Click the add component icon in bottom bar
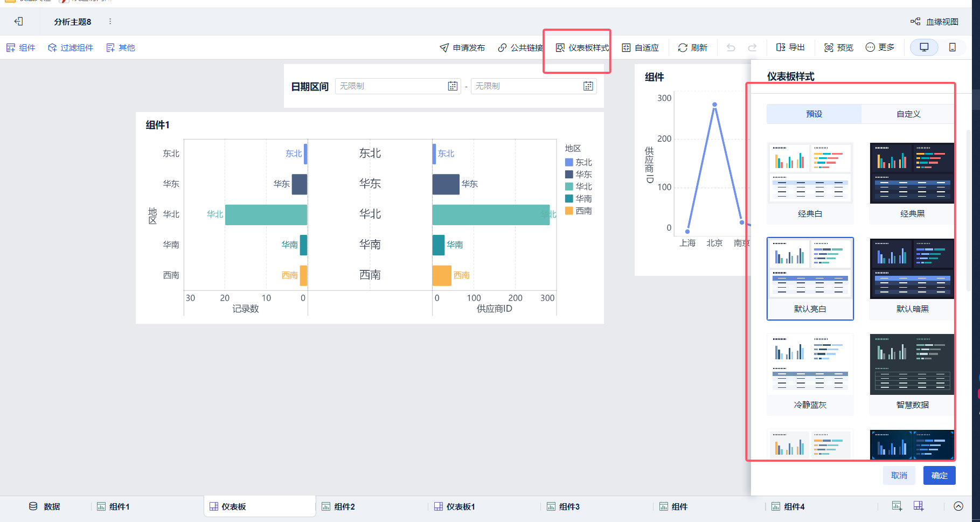 (x=896, y=506)
